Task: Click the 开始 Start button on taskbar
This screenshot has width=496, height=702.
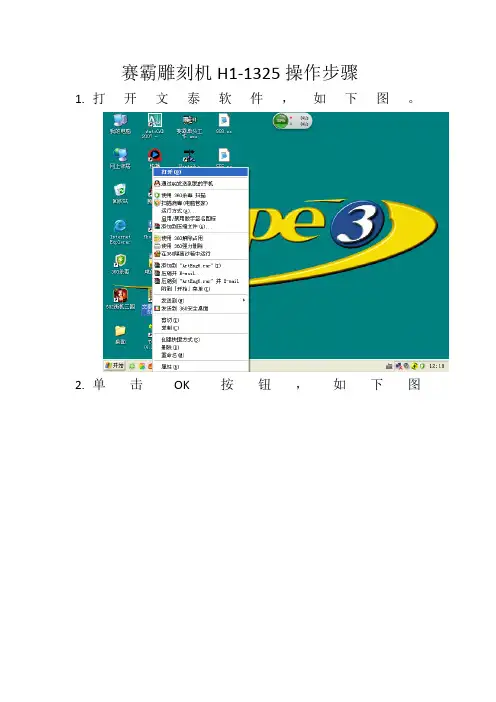Action: coord(115,366)
